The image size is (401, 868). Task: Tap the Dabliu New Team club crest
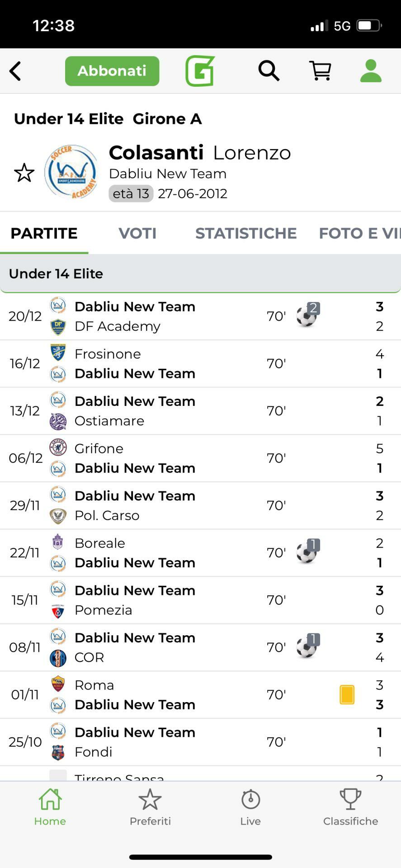coord(71,172)
